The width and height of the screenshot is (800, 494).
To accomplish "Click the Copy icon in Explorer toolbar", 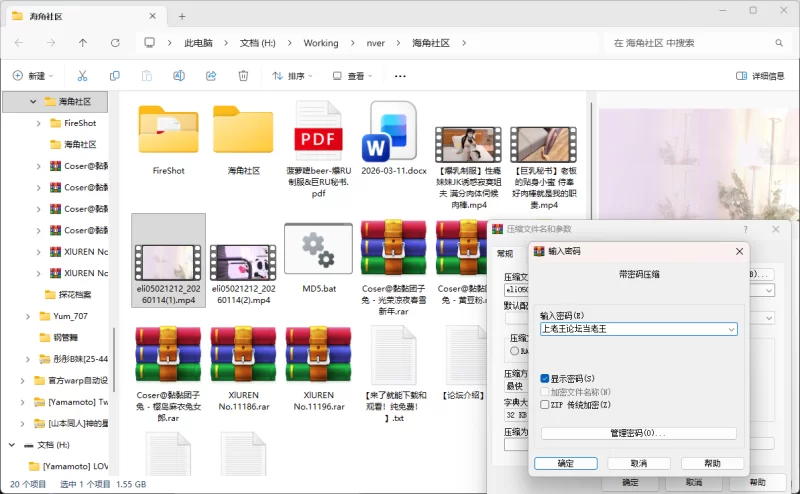I will coord(115,76).
